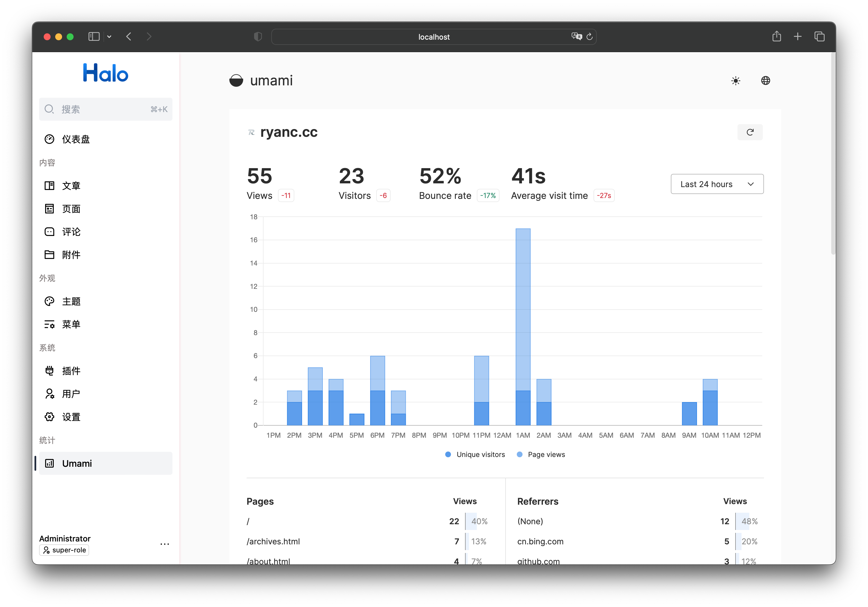This screenshot has height=607, width=868.
Task: Open Administrator three-dot options menu
Action: pos(164,544)
